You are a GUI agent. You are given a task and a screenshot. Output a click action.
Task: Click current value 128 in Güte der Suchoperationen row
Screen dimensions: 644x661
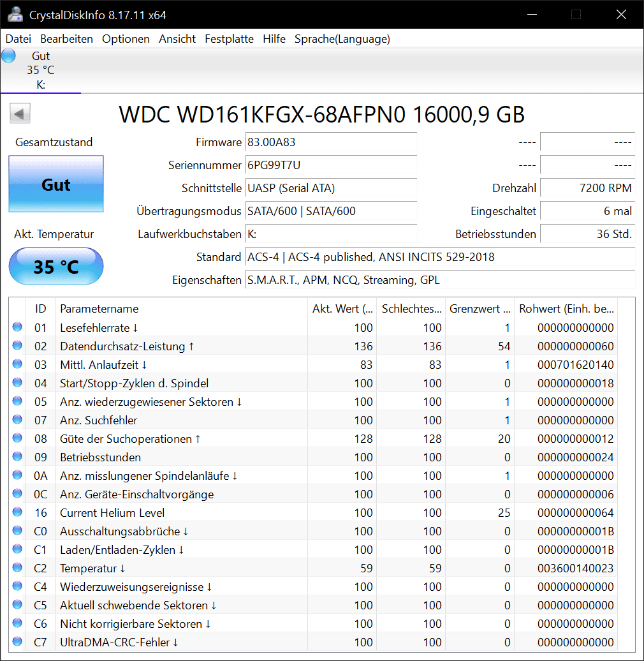click(363, 438)
